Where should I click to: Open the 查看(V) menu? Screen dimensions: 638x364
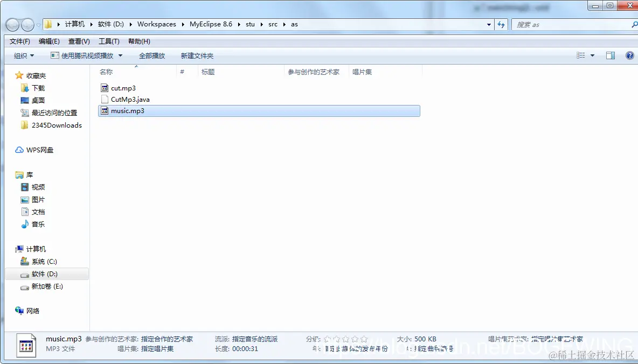coord(79,41)
